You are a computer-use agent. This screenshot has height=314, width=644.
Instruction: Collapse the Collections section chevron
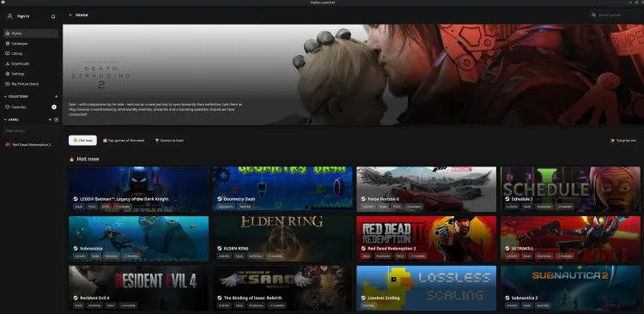[x=5, y=96]
